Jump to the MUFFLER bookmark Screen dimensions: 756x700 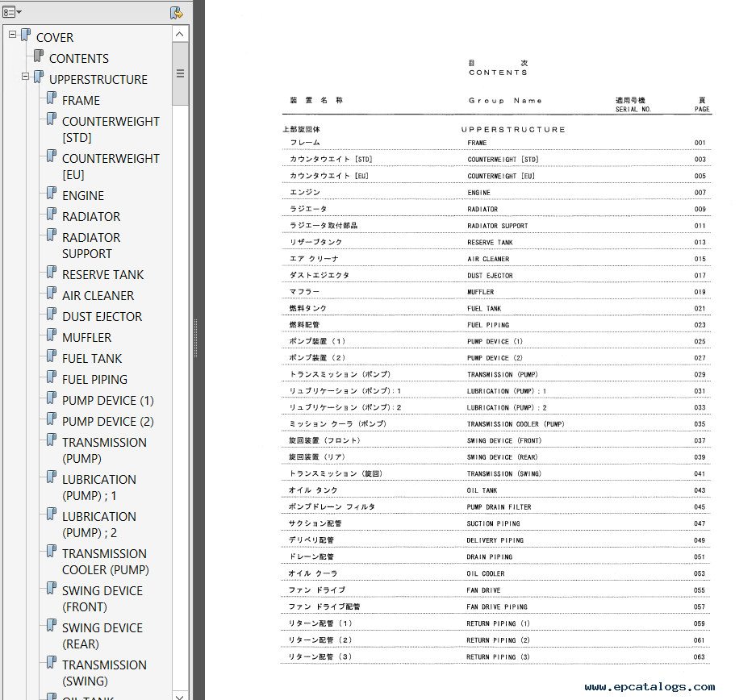click(x=87, y=338)
